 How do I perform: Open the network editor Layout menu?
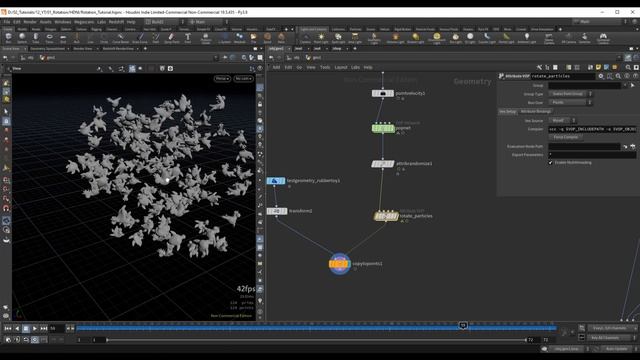[341, 67]
